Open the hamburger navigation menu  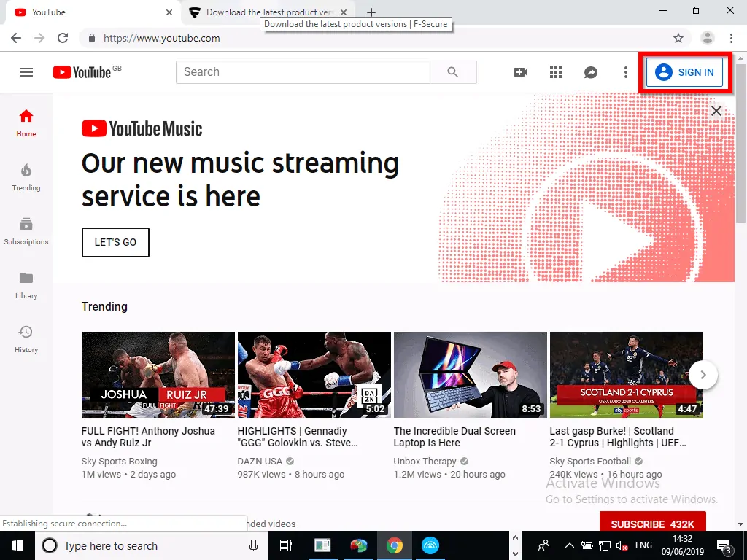tap(26, 72)
